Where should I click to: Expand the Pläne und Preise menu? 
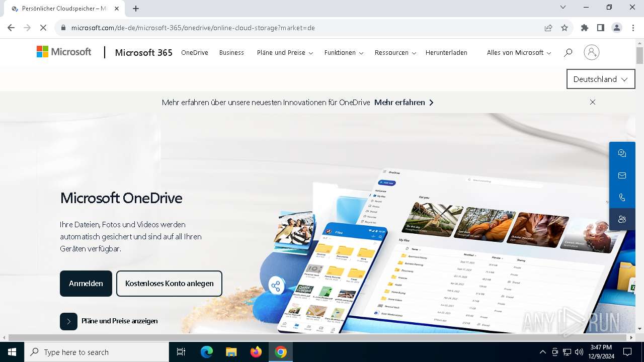(285, 52)
